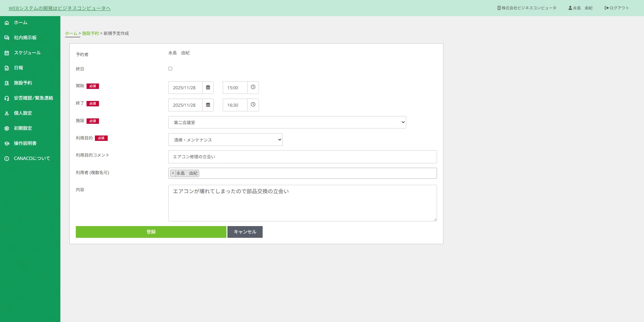The height and width of the screenshot is (322, 644).
Task: Click the ログアウト icon in the header
Action: pyautogui.click(x=606, y=8)
